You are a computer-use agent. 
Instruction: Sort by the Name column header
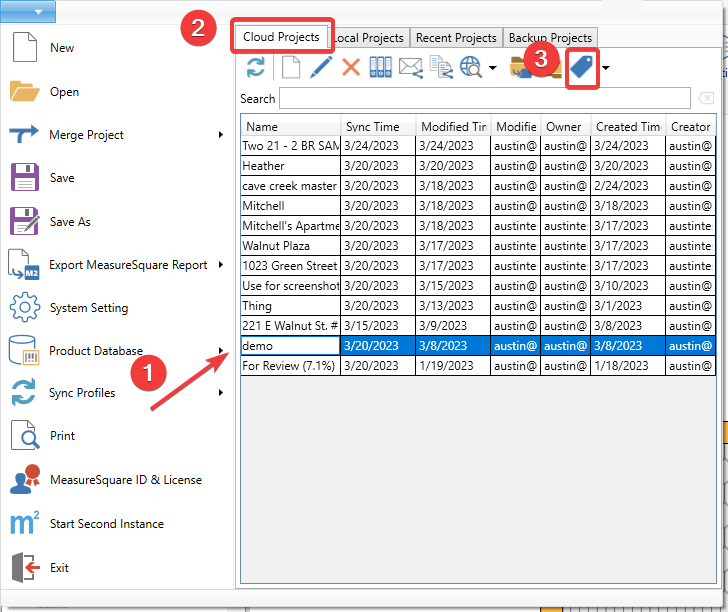point(291,126)
